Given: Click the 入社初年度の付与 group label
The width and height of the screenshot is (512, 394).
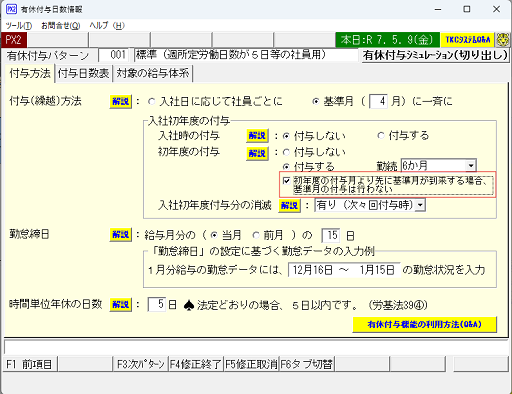Looking at the screenshot, I should [189, 121].
